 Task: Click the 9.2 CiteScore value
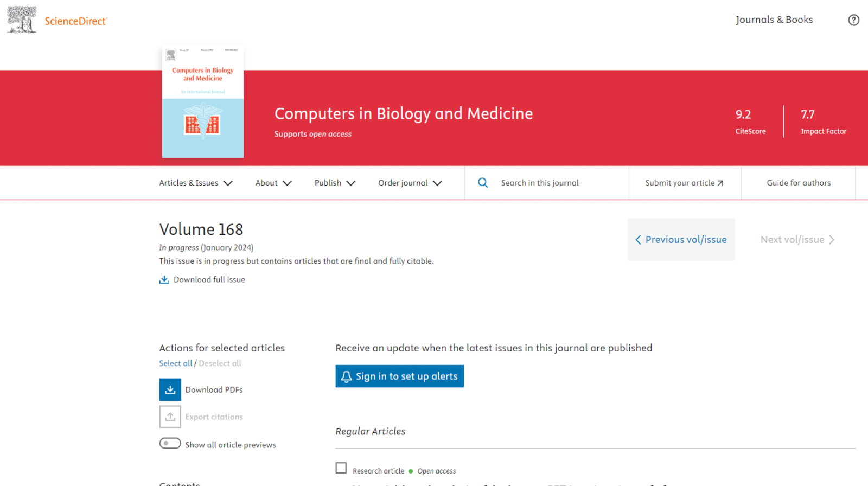pos(743,114)
